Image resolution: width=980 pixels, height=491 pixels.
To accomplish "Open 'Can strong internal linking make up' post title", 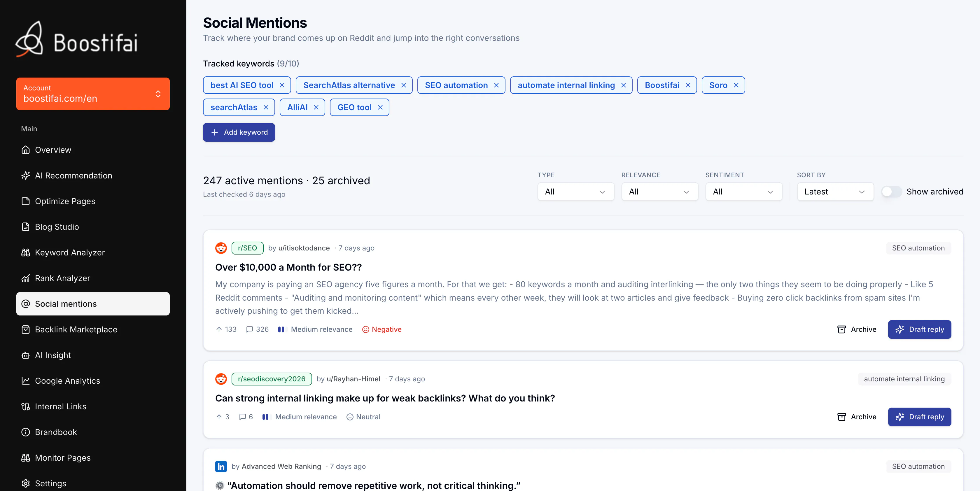I will (x=385, y=398).
